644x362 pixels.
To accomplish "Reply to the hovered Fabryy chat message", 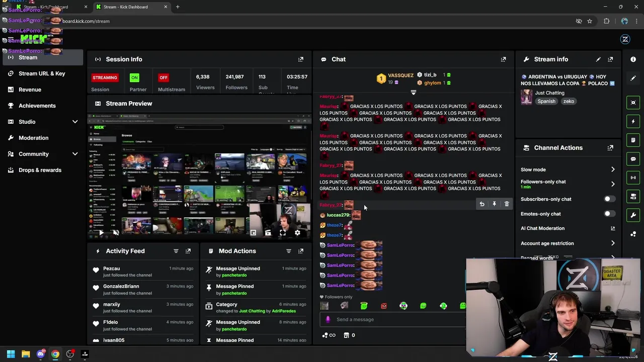I will pos(482,204).
